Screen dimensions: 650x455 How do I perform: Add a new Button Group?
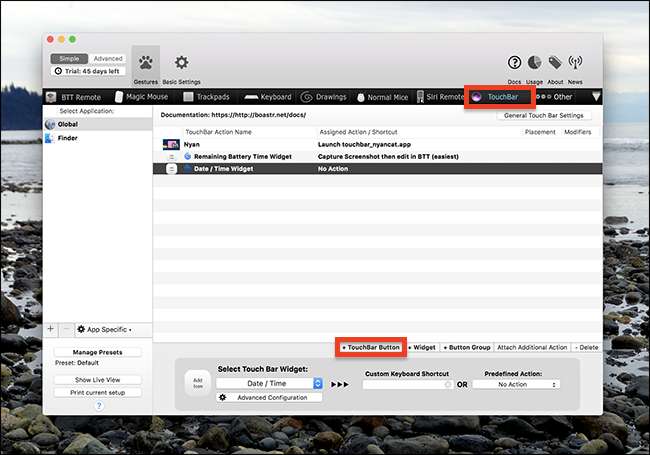point(467,347)
